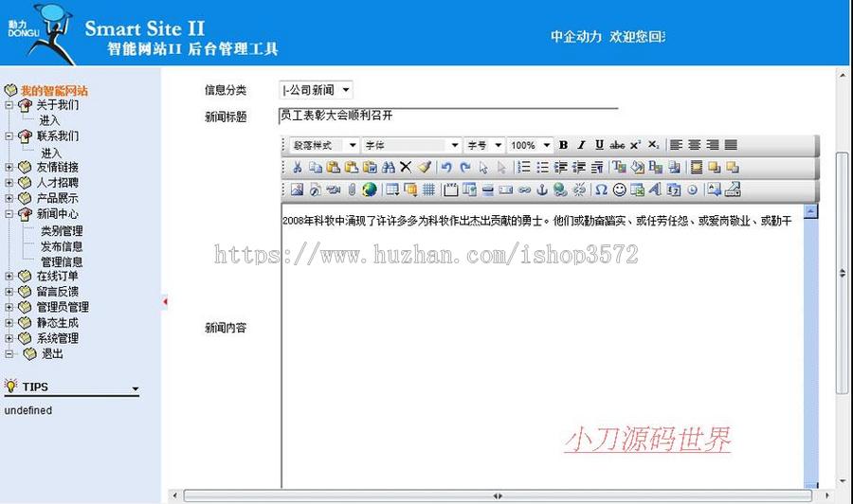Viewport: 853px width, 504px height.
Task: Toggle bold formatting in editor
Action: pos(564,145)
